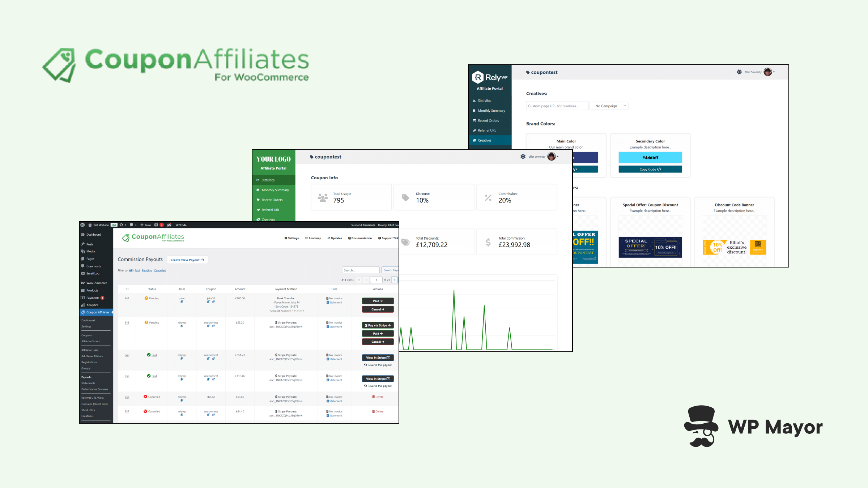Click the gear icon in green coupontest portal header
Viewport: 868px width, 488px height.
tap(523, 157)
